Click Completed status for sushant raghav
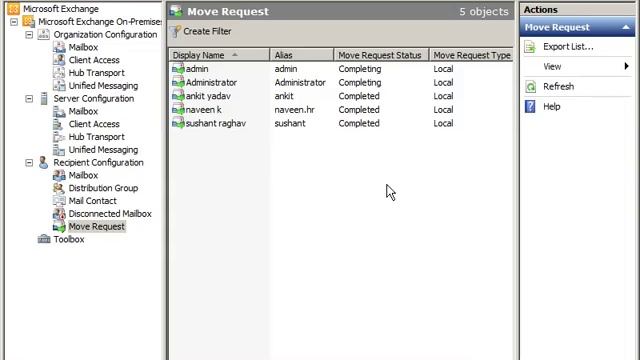640x360 pixels. [359, 123]
